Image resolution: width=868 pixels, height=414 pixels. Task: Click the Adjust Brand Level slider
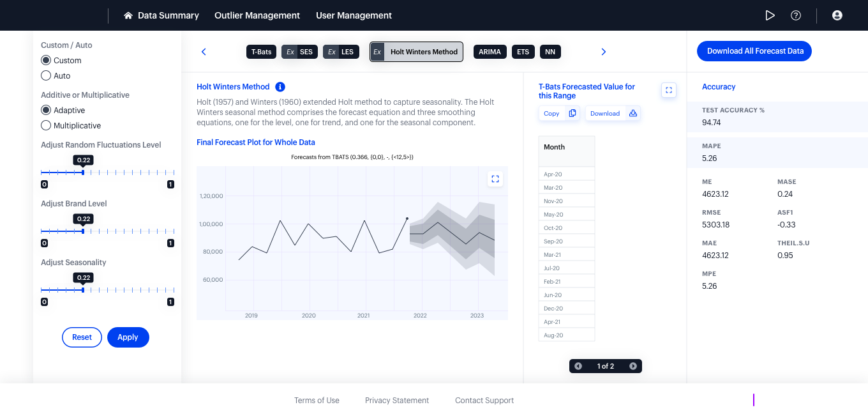click(107, 231)
